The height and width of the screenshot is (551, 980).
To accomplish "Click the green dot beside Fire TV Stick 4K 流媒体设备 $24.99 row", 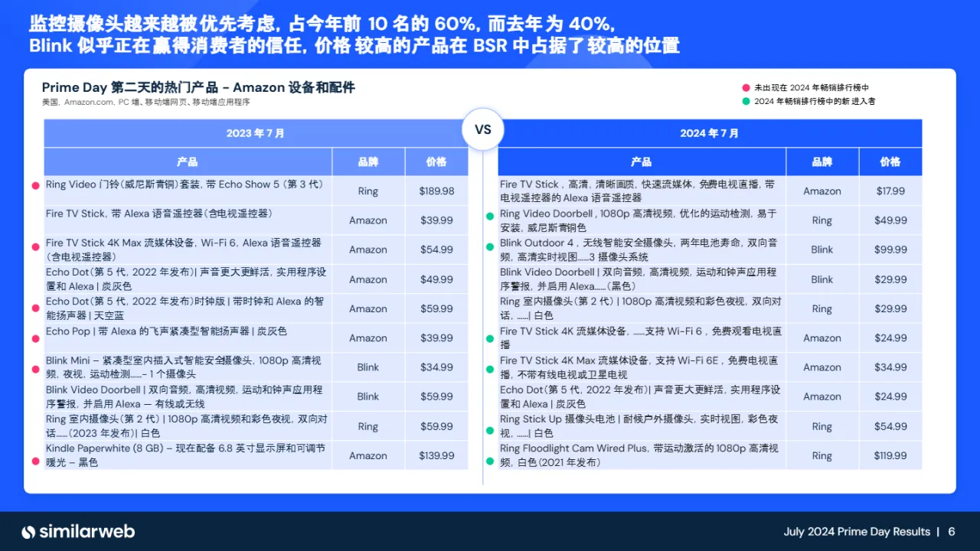I will coord(490,338).
